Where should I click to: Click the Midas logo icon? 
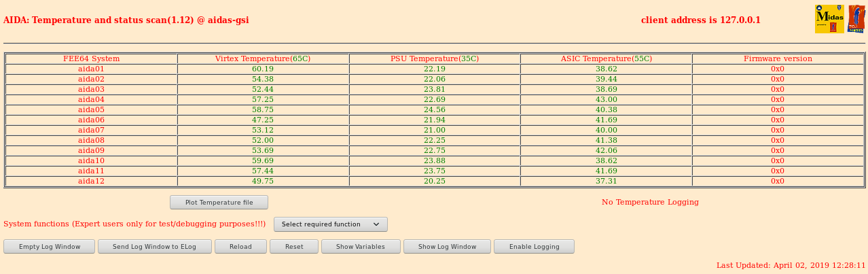coord(829,19)
